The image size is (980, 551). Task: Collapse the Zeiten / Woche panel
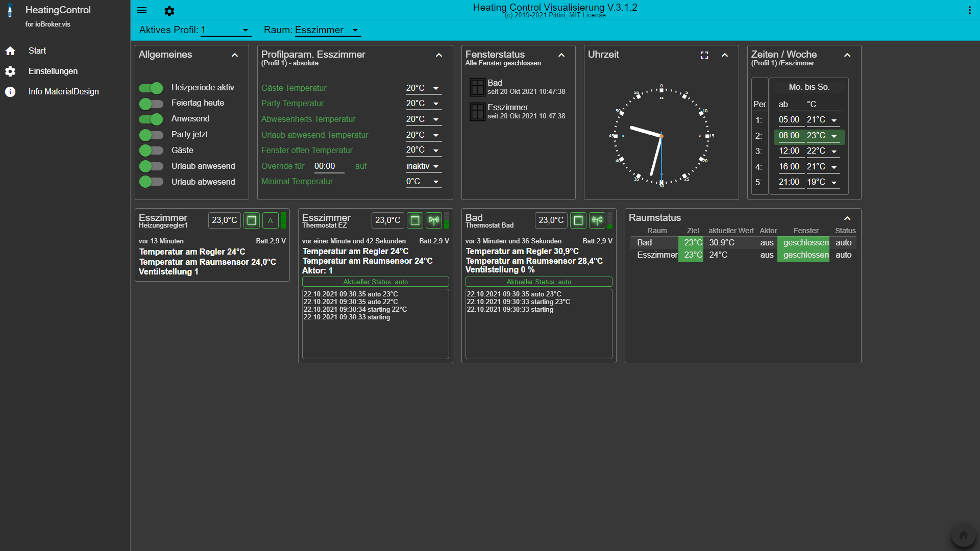click(x=847, y=55)
